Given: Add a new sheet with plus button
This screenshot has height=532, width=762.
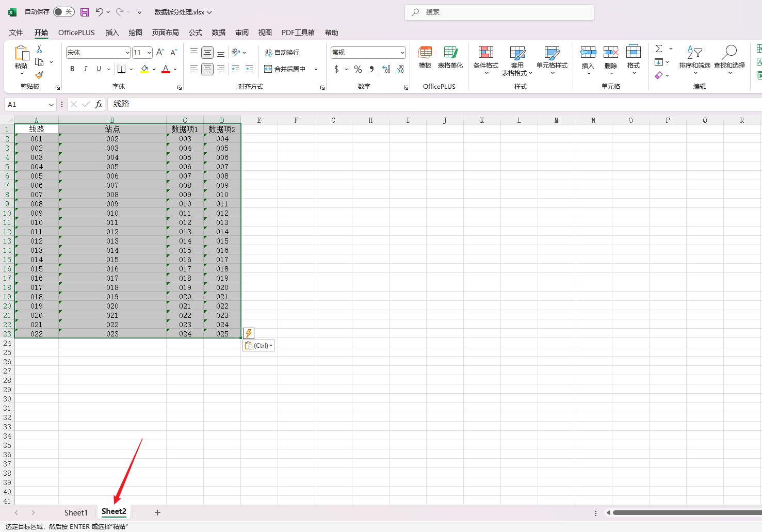Looking at the screenshot, I should tap(157, 512).
